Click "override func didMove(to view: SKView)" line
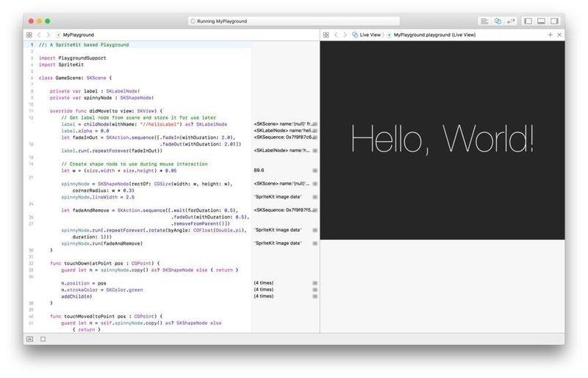Viewport: 588px width, 378px height. point(106,111)
